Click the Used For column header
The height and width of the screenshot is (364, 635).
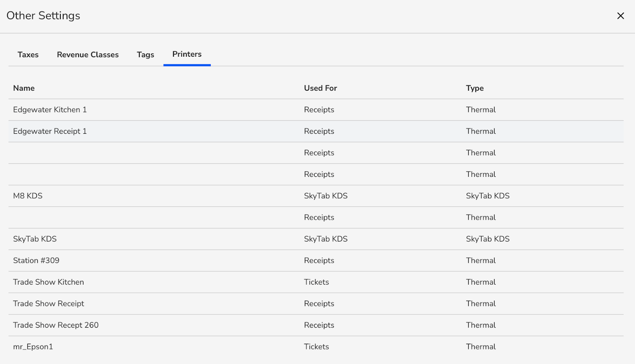pos(320,88)
